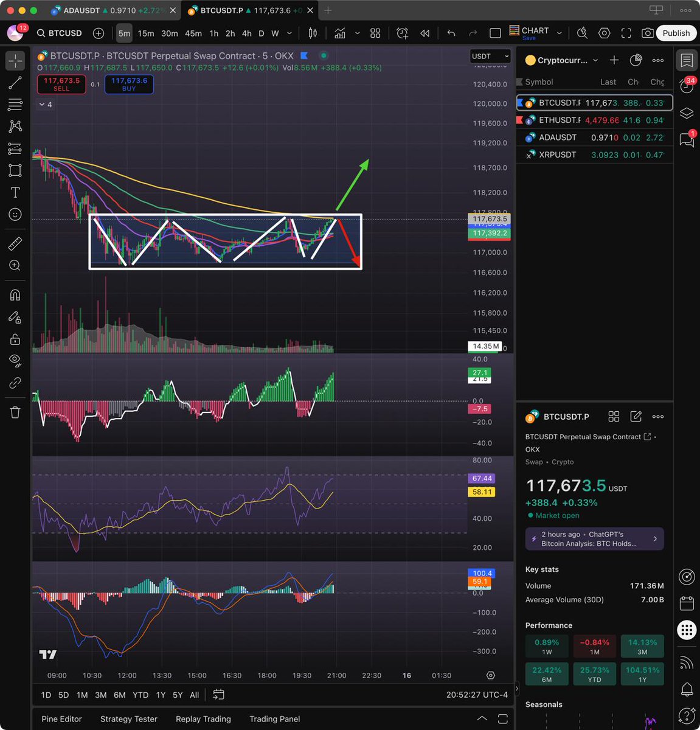
Task: Expand the timeframe interval dropdown arrow
Action: click(289, 33)
